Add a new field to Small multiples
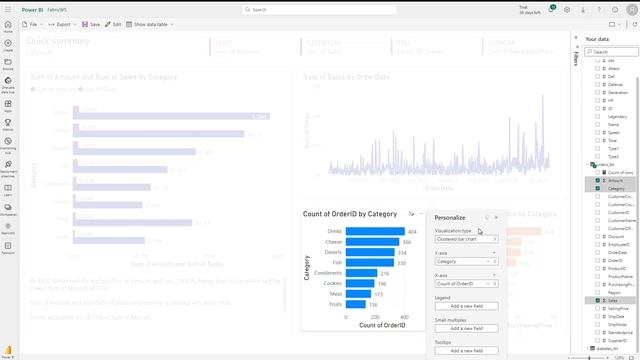Viewport: 640px width, 360px height. click(467, 328)
